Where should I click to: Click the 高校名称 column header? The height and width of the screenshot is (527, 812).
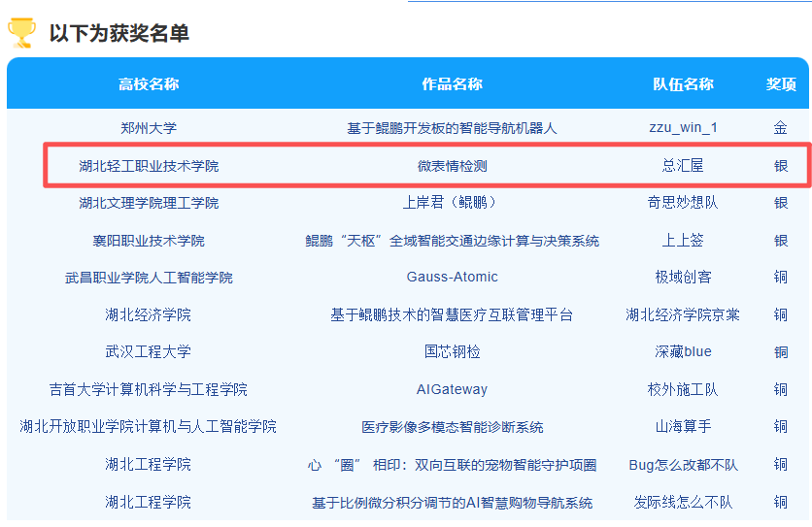point(149,83)
